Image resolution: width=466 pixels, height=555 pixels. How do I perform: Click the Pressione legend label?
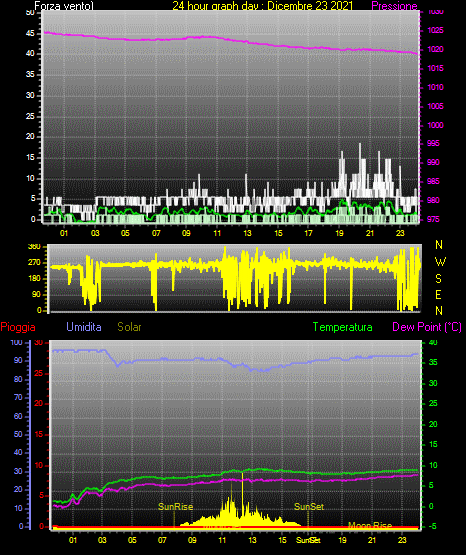coord(394,6)
